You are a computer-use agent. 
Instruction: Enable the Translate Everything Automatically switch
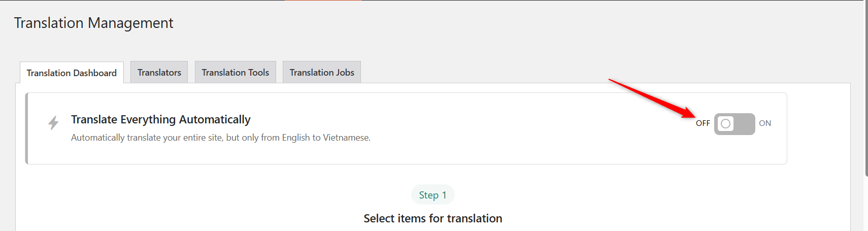735,124
